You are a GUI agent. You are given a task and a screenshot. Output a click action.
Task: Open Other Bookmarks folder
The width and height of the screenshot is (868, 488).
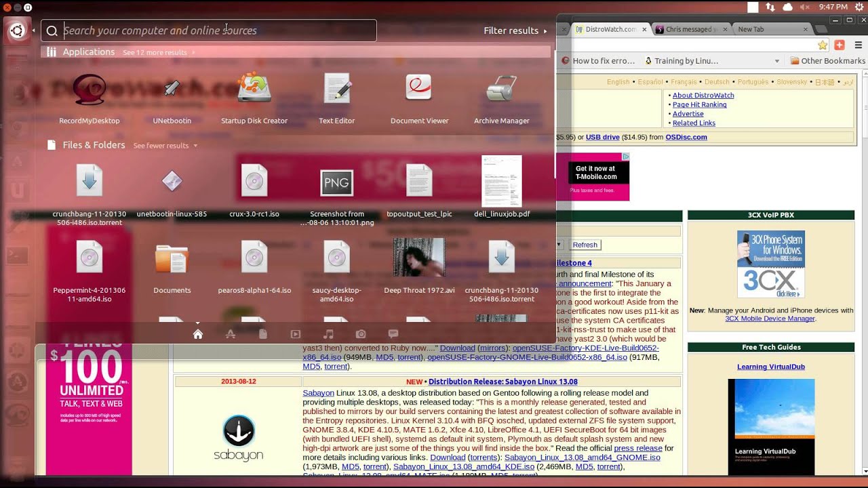[828, 60]
